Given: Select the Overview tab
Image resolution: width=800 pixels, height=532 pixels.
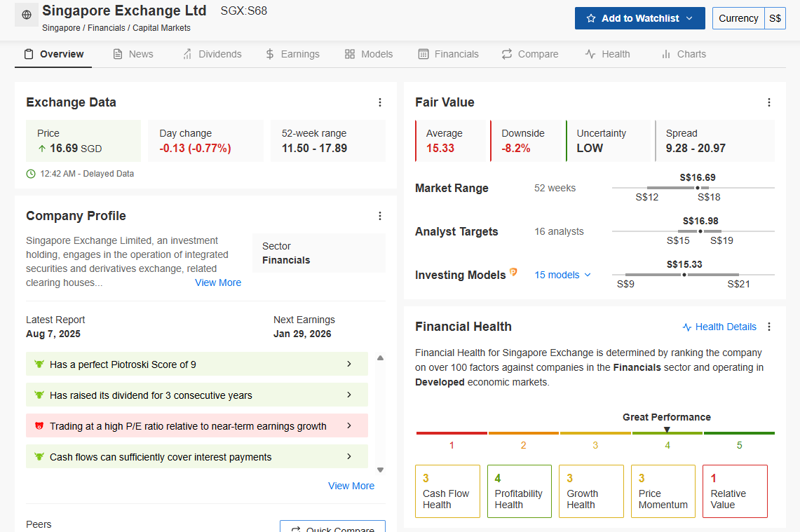Looking at the screenshot, I should [53, 54].
